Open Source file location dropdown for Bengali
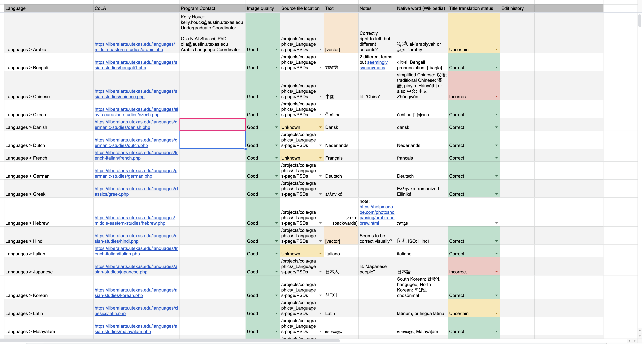 (320, 68)
